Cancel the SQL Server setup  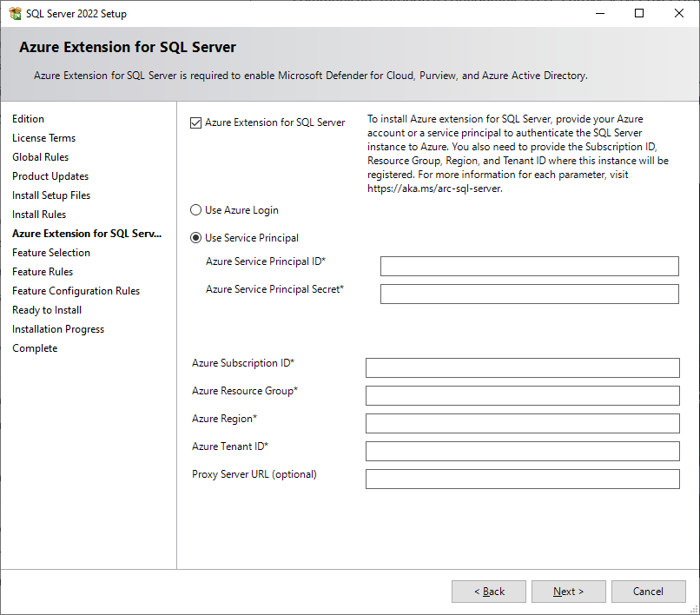point(648,592)
